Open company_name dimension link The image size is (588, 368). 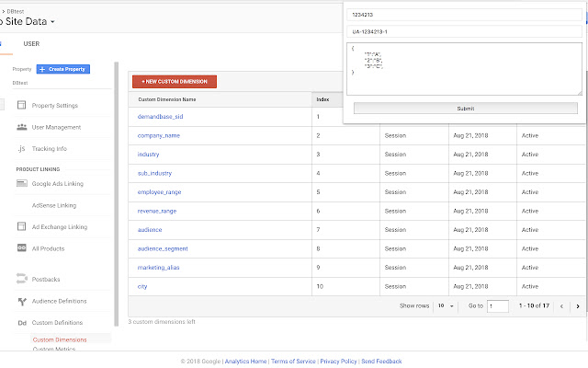[x=159, y=135]
